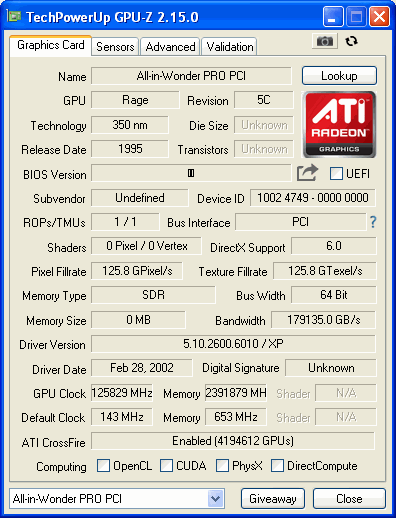Image resolution: width=396 pixels, height=518 pixels.
Task: Click the GPU Clock 125829 MHz field
Action: click(x=122, y=393)
